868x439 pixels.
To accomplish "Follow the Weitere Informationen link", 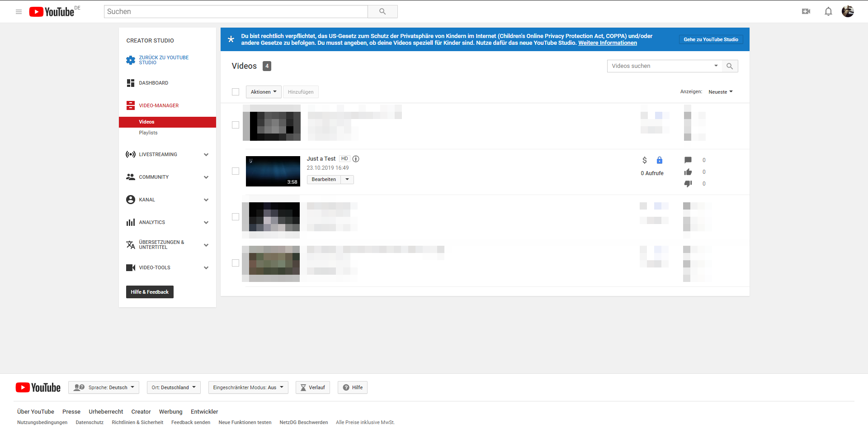I will pos(607,43).
